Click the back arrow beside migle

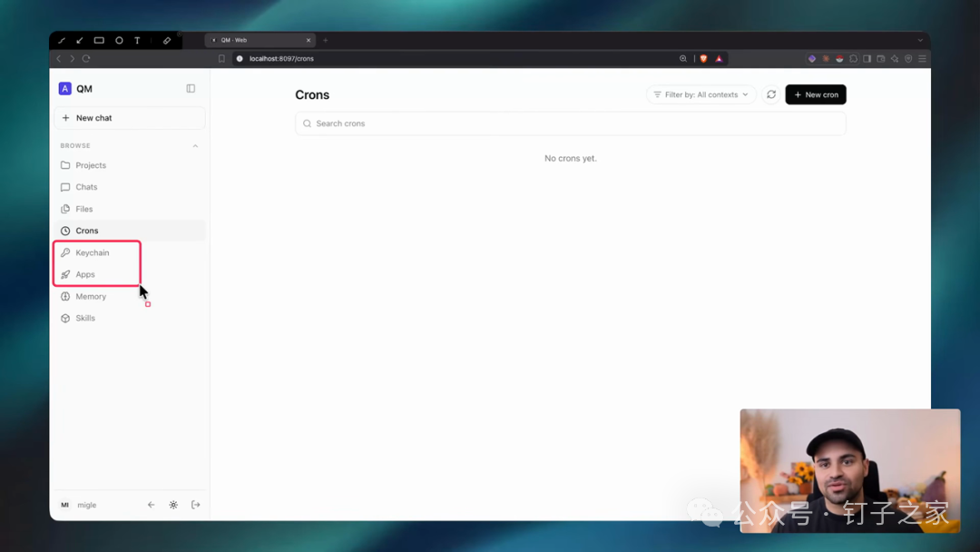coord(152,505)
